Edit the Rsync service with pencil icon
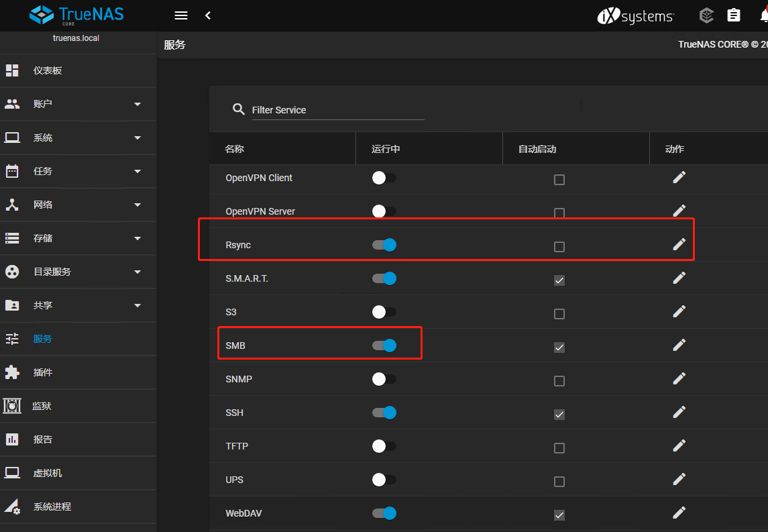This screenshot has width=768, height=532. (x=679, y=245)
